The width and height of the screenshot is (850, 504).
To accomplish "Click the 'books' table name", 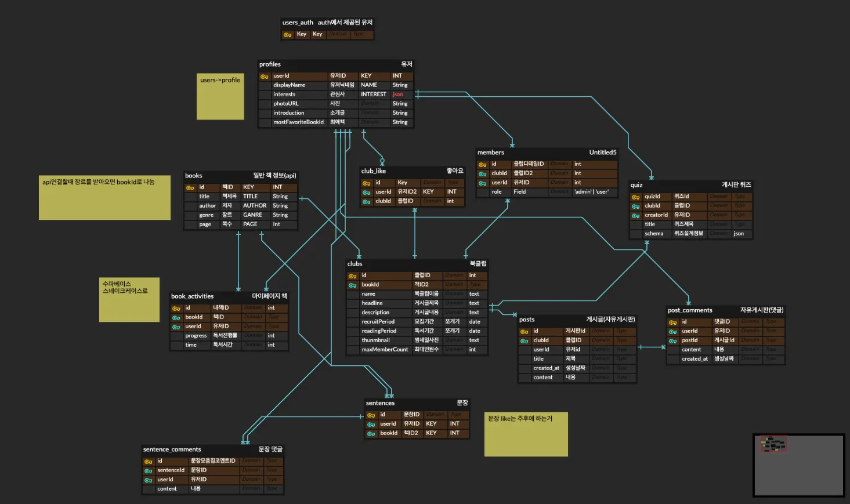I will (194, 176).
